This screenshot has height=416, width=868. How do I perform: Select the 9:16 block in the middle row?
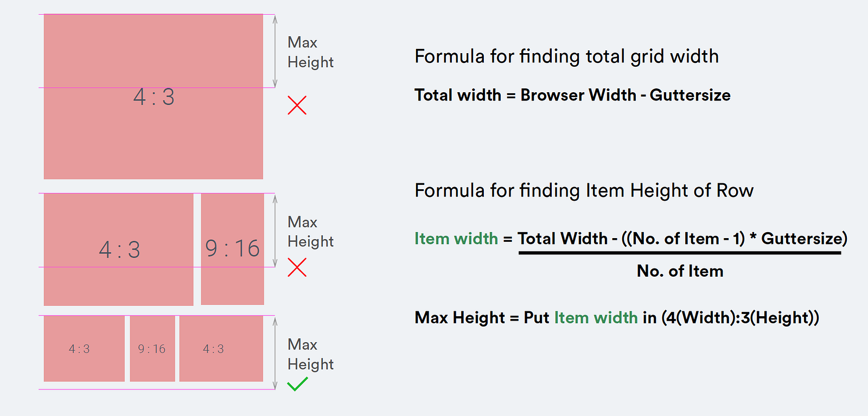(x=232, y=249)
